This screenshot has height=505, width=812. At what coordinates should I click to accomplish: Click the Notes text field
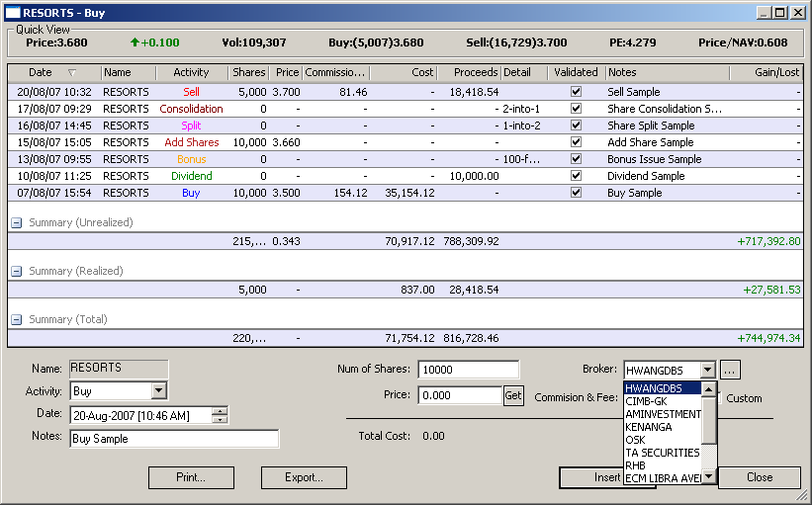click(x=174, y=439)
